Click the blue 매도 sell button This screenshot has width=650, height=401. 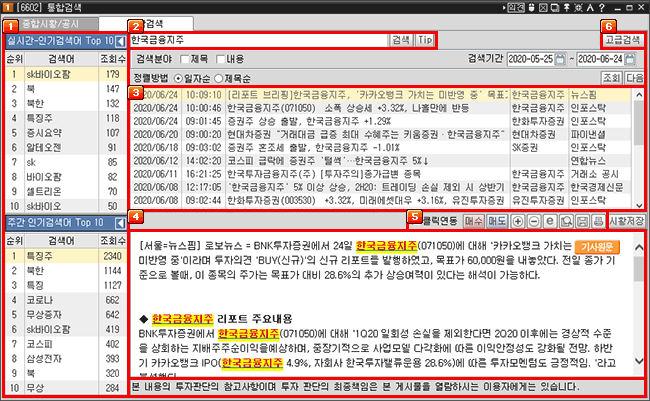(x=497, y=221)
